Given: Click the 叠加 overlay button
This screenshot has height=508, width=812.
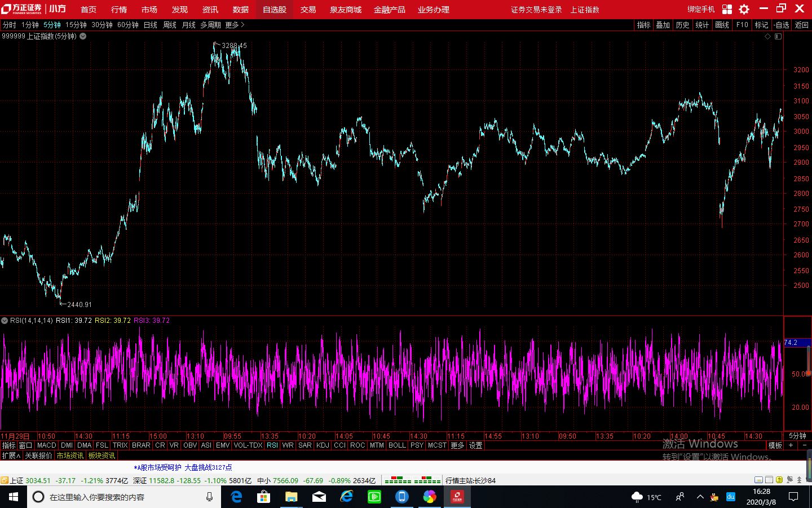Looking at the screenshot, I should click(663, 25).
